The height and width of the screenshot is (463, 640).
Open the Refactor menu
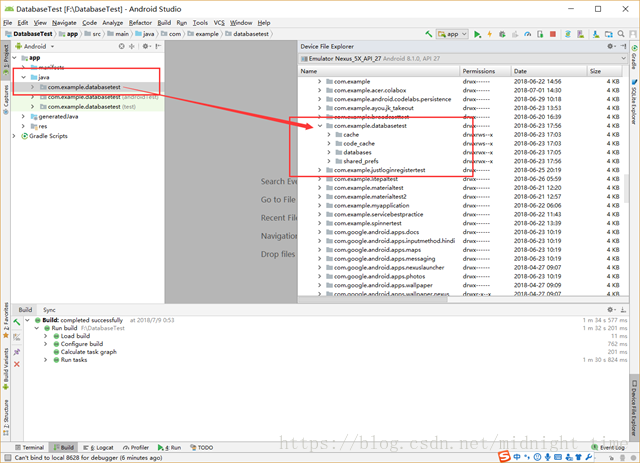click(x=140, y=23)
